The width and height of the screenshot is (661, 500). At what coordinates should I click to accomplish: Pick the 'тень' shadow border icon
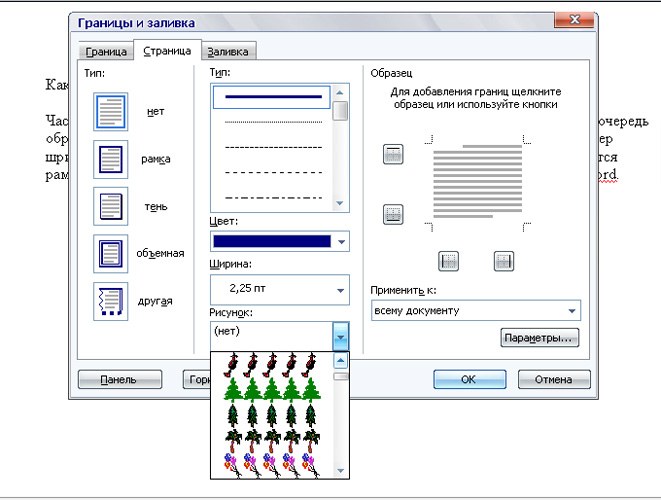[x=110, y=207]
